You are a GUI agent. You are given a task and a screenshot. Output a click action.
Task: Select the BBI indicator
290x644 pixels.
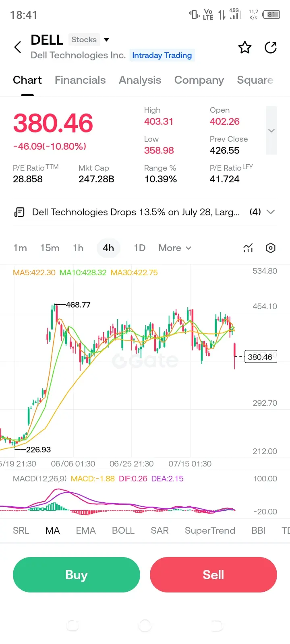[x=258, y=530]
